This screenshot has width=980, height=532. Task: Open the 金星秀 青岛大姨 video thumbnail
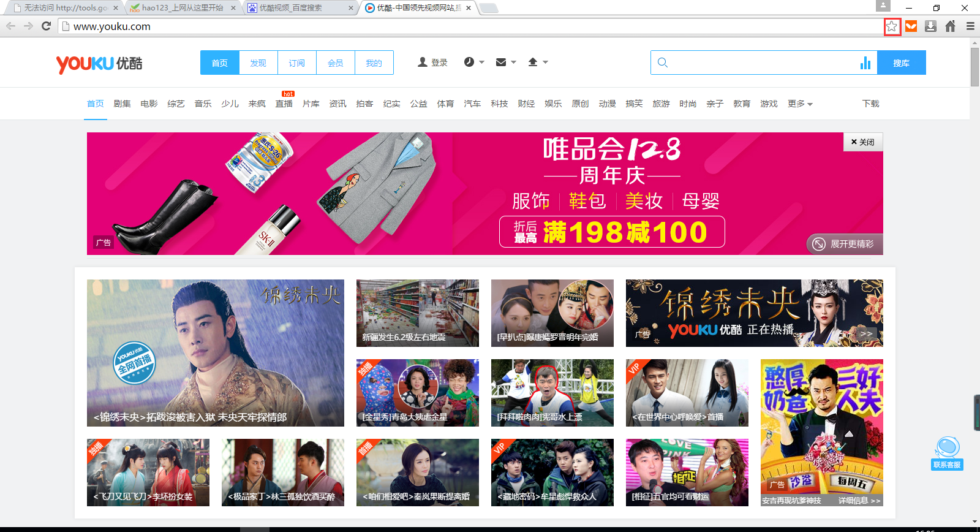[418, 393]
